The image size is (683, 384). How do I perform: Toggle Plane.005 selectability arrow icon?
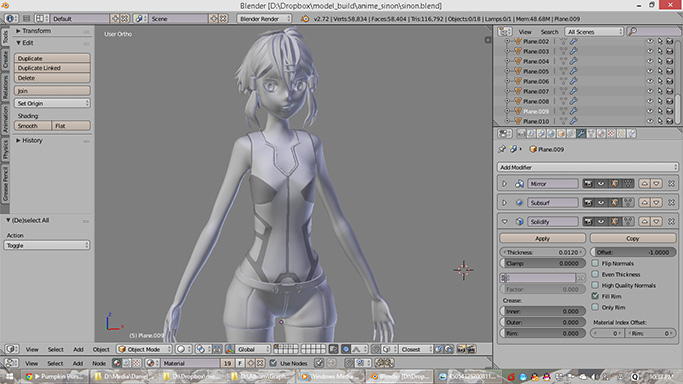[660, 71]
